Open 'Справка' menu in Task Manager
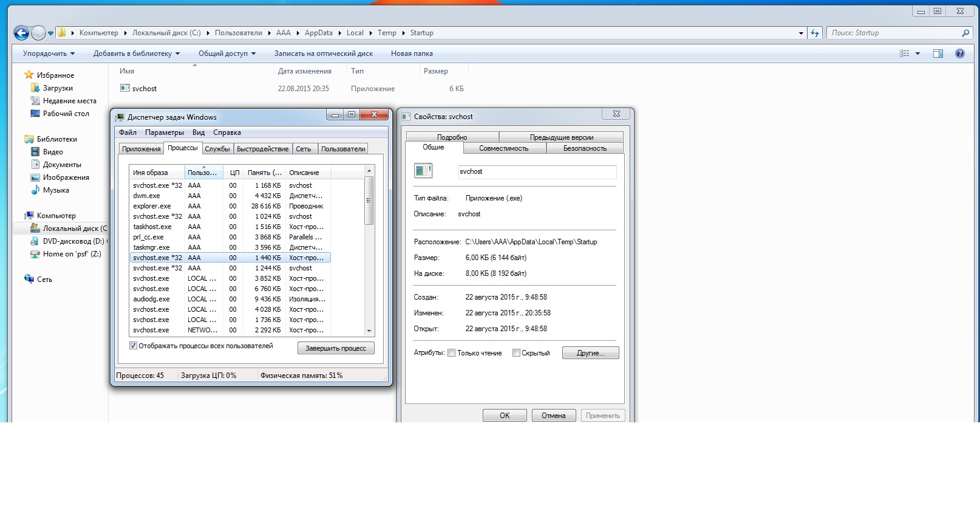 [x=227, y=132]
